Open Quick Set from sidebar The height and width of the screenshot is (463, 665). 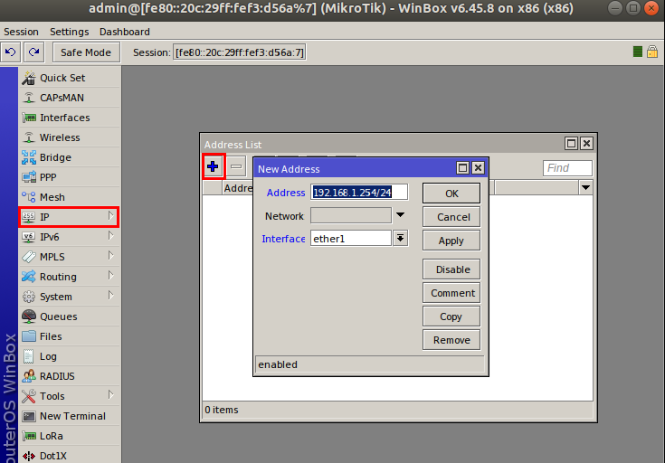click(70, 78)
